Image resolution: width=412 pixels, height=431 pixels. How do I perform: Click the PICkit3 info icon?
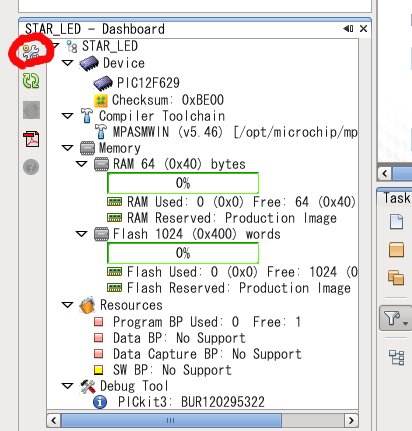point(100,402)
